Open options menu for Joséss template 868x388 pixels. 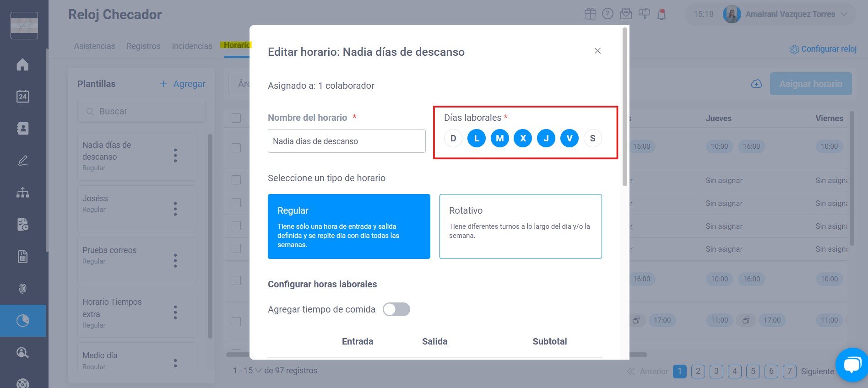click(175, 209)
